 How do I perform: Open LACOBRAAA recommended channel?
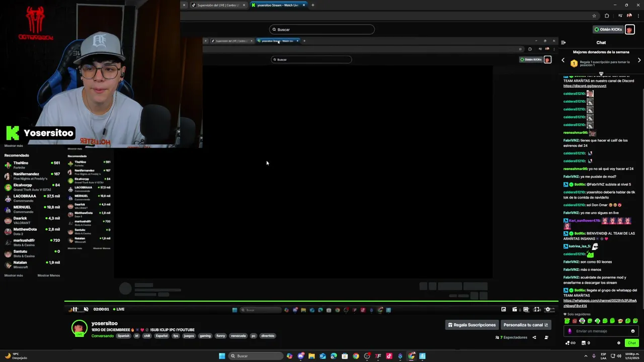(x=32, y=198)
